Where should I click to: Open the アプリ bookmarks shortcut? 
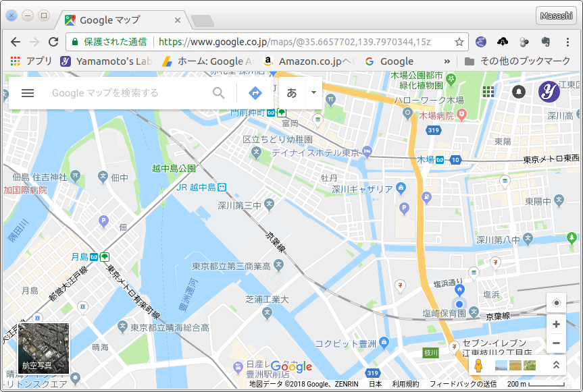(31, 61)
